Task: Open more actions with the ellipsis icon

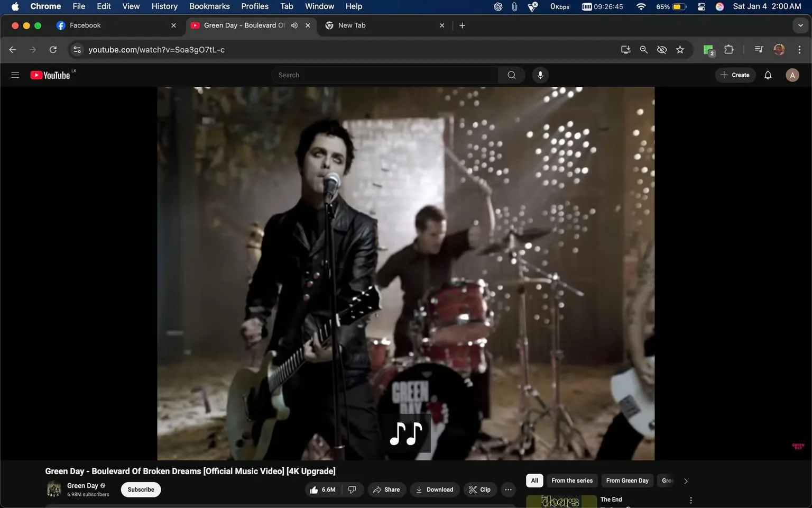Action: pyautogui.click(x=508, y=489)
